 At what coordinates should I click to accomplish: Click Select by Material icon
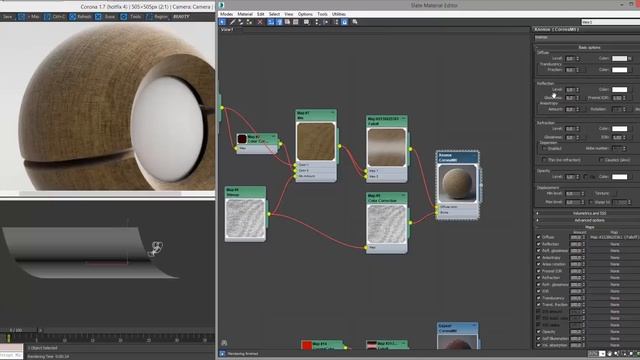pos(355,22)
